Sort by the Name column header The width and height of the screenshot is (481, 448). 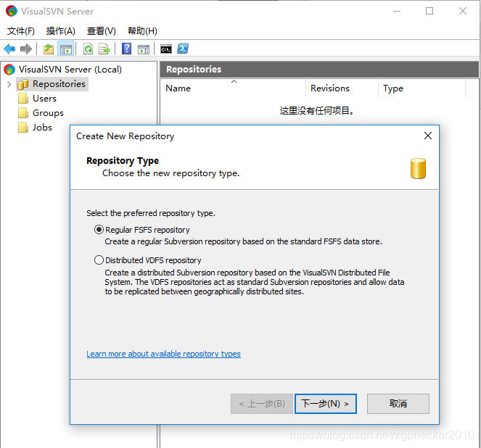[233, 88]
